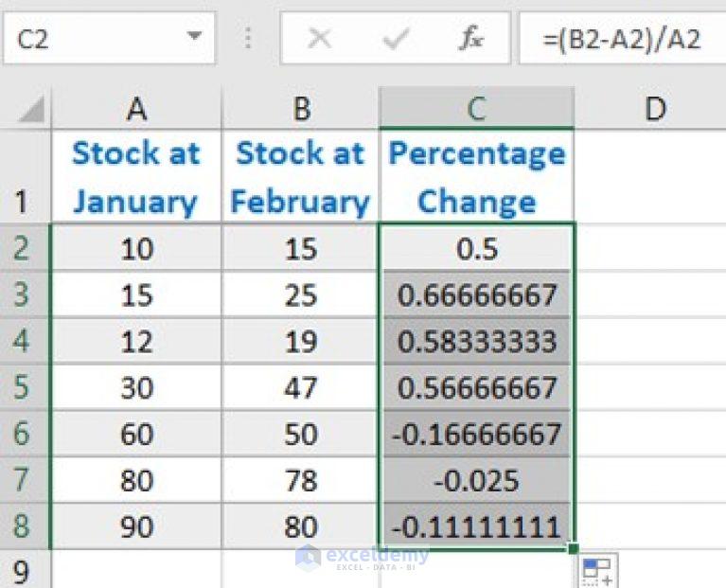
Task: Select all cells with corner triangle
Action: 31,109
